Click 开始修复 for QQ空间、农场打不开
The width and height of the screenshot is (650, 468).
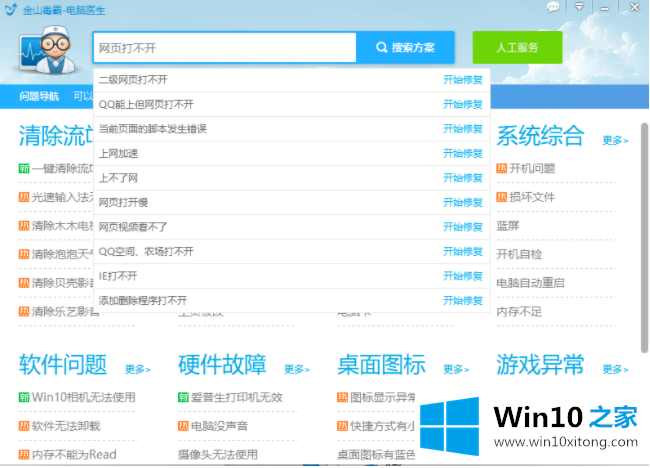[x=463, y=251]
